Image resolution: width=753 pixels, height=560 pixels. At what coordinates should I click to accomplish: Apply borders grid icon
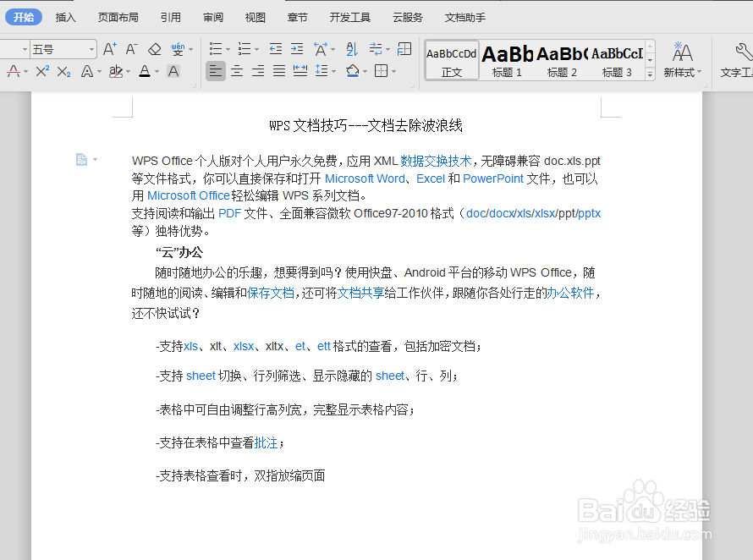click(x=382, y=72)
